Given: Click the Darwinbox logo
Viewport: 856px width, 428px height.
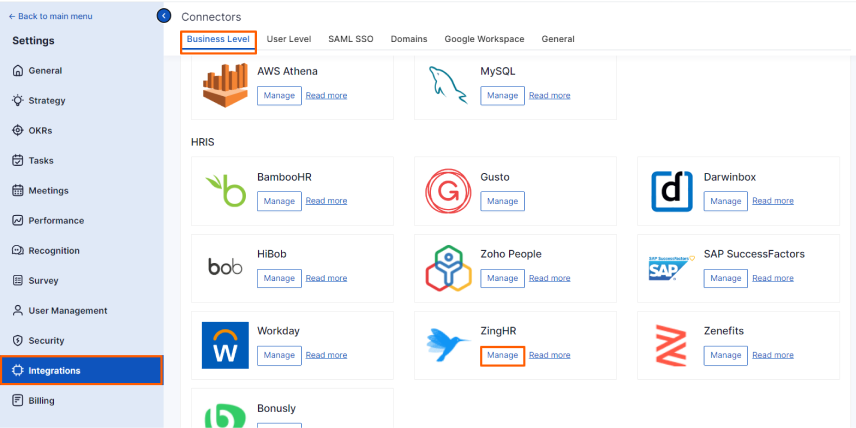Looking at the screenshot, I should point(672,191).
